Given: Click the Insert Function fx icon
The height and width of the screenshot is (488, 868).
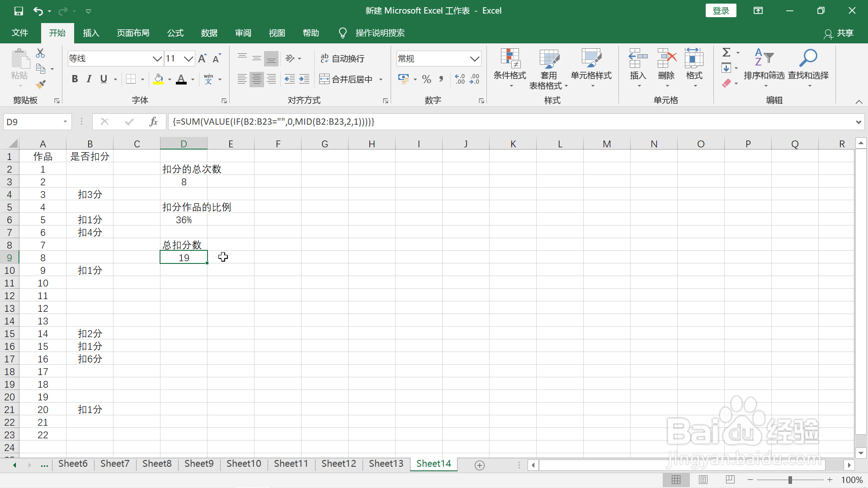Looking at the screenshot, I should [x=153, y=122].
